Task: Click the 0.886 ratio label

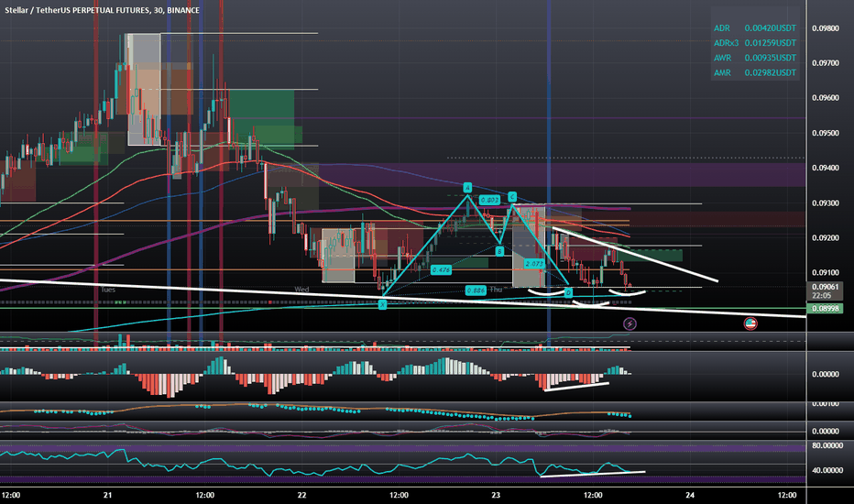Action: pyautogui.click(x=476, y=290)
